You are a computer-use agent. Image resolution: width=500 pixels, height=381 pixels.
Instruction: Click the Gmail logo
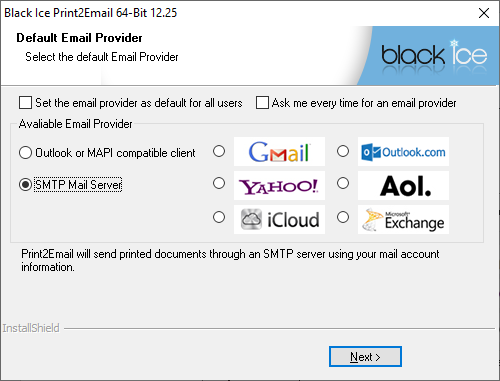(279, 151)
